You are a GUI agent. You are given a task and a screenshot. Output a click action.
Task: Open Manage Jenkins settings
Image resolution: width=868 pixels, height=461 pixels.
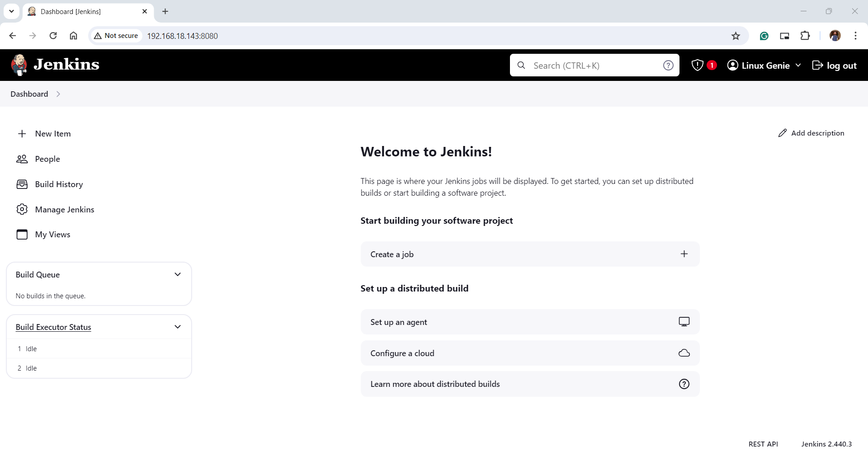[x=64, y=209]
